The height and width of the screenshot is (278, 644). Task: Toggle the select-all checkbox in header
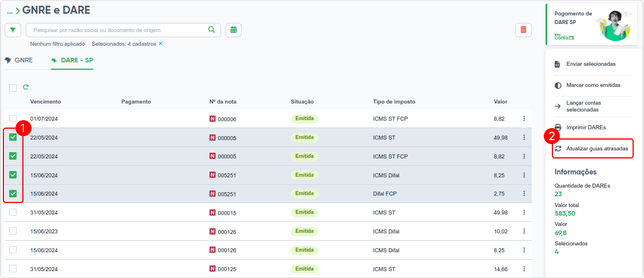[13, 88]
